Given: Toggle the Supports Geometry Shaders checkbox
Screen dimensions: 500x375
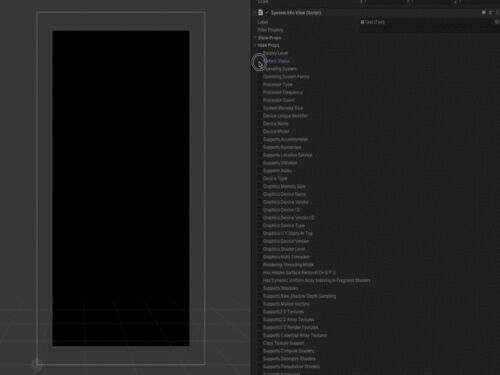Looking at the screenshot, I should click(x=260, y=359).
